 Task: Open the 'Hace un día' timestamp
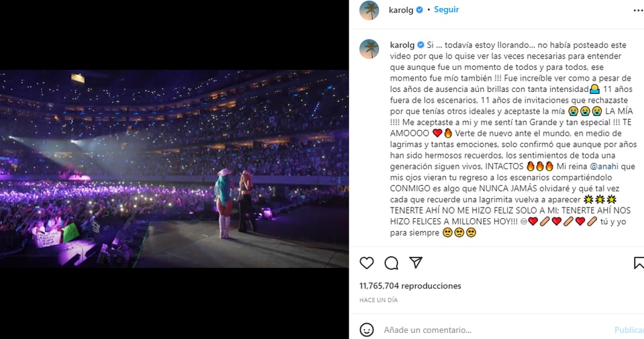378,300
